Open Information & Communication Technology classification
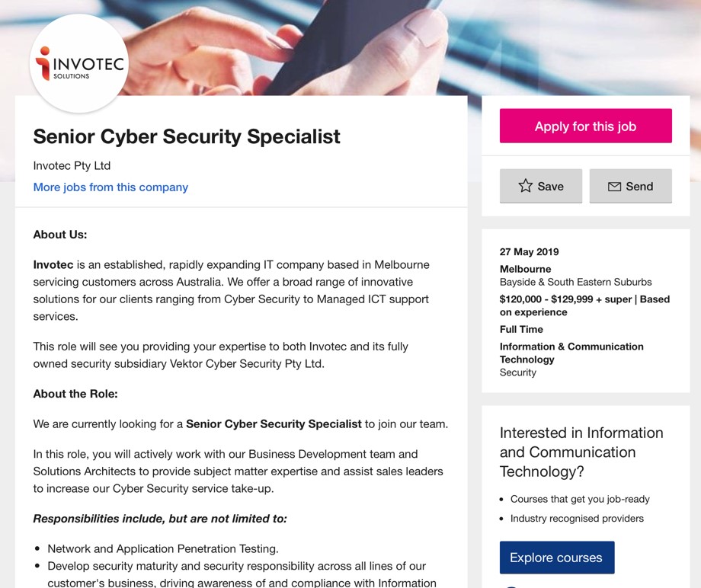The image size is (701, 588). [x=571, y=353]
